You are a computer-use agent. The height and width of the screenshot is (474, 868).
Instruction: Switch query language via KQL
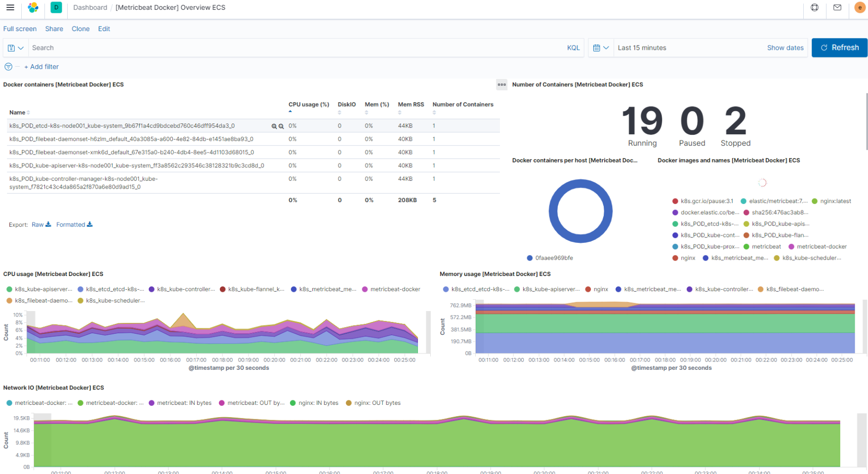coord(573,48)
